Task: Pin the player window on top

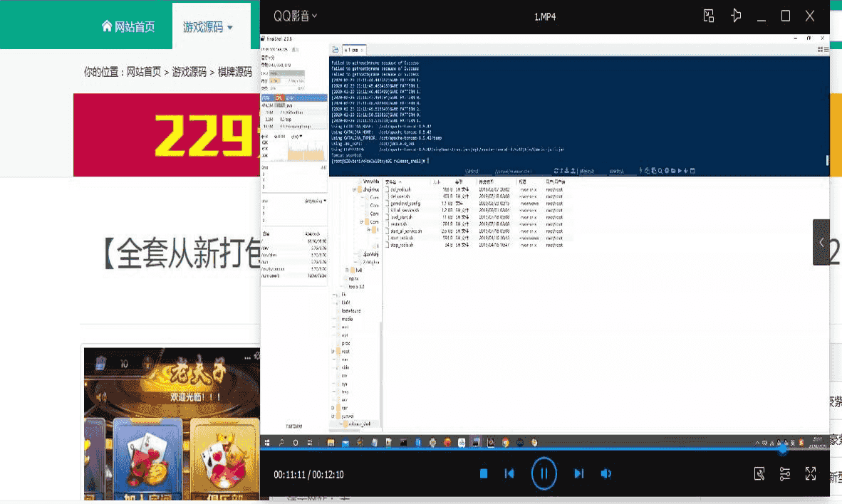Action: click(736, 16)
